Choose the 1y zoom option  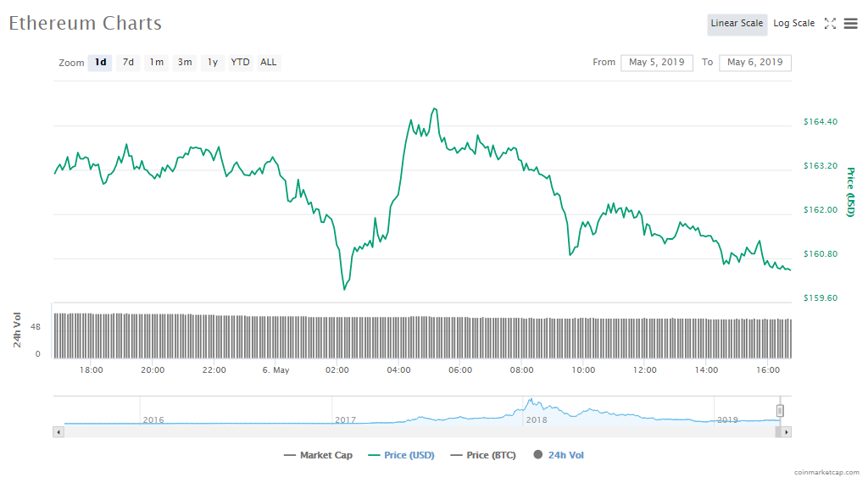pos(213,63)
